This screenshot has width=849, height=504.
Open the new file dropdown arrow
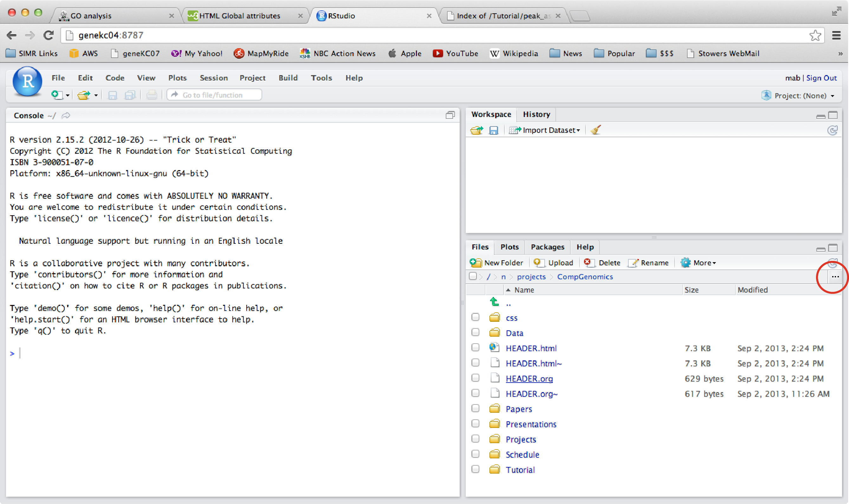68,95
